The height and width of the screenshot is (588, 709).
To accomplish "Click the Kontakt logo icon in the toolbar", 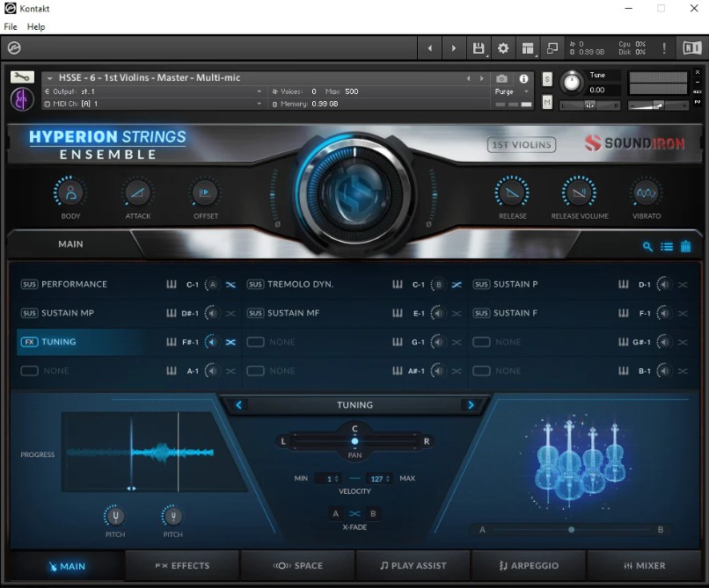I will (x=14, y=47).
